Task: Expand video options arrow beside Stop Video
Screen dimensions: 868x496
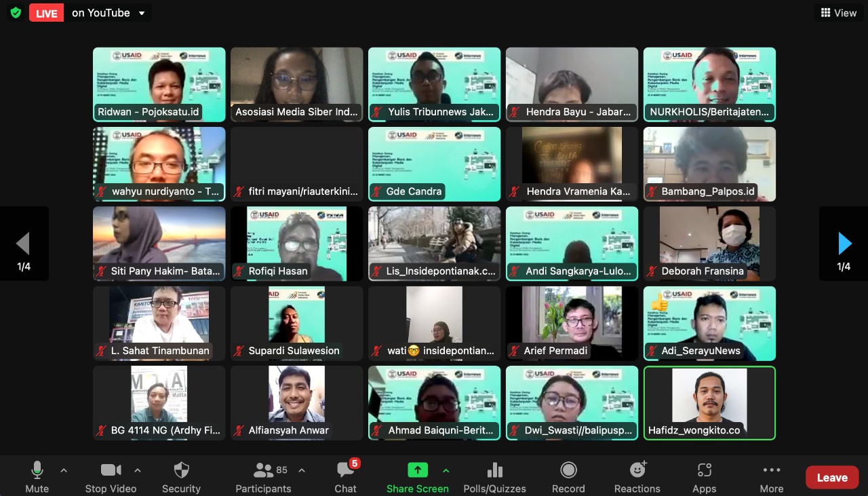Action: click(x=138, y=470)
